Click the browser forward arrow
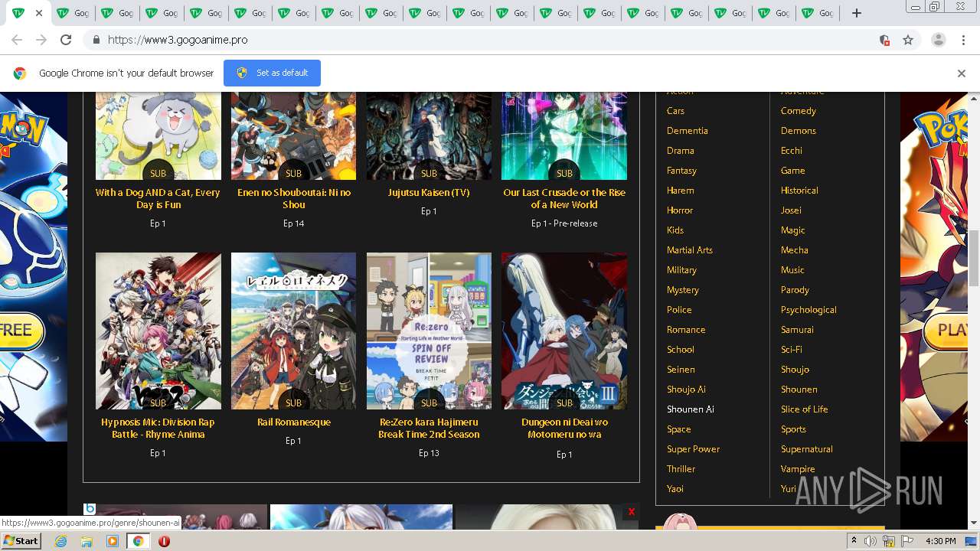This screenshot has height=551, width=980. [41, 40]
